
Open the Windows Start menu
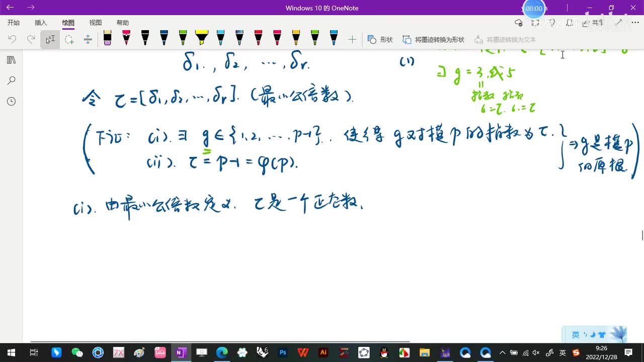tap(11, 352)
